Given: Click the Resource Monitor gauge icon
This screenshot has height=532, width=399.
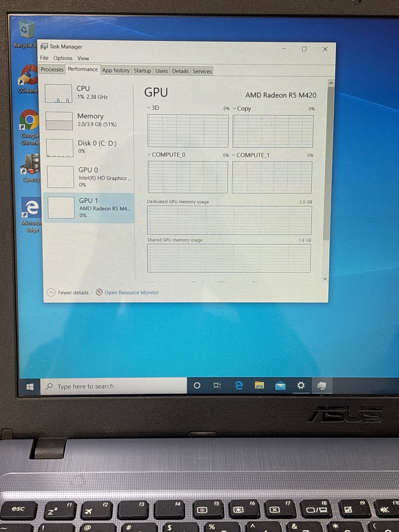Looking at the screenshot, I should pos(99,292).
